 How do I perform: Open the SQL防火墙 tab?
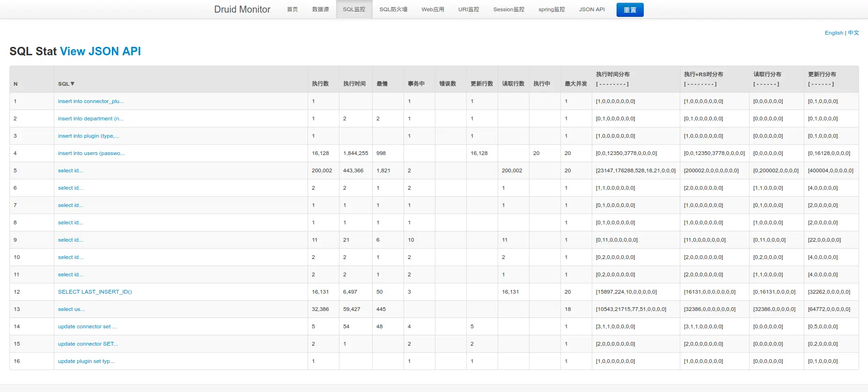pos(393,9)
